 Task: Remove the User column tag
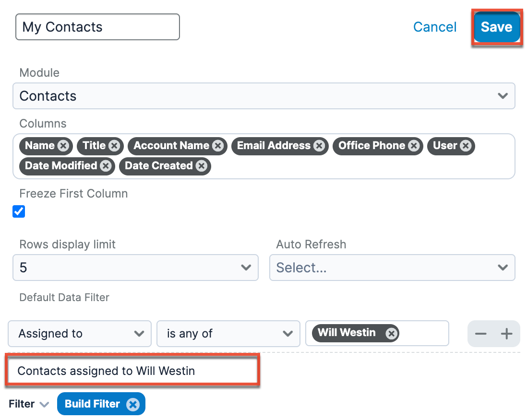[x=466, y=146]
